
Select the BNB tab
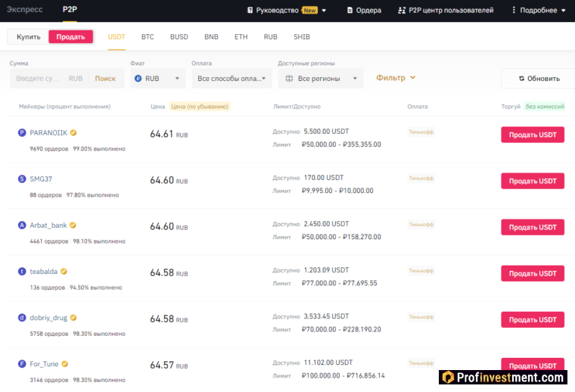click(211, 36)
